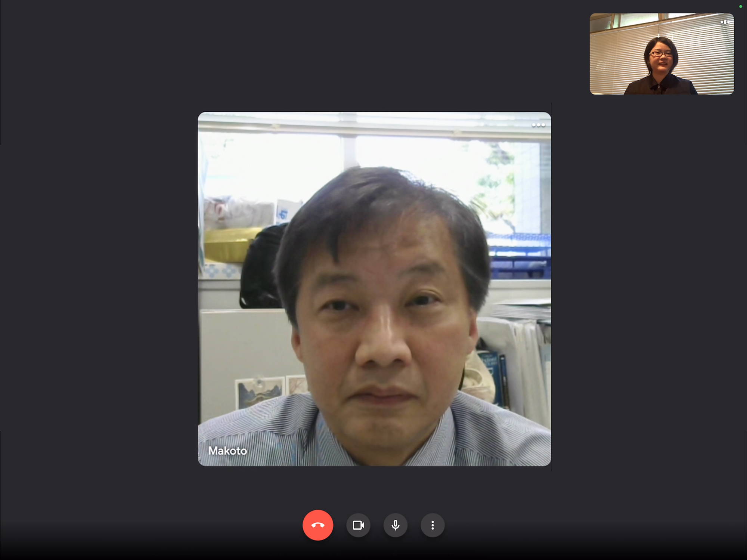Click the self-view thumbnail in the corner
Image resolution: width=747 pixels, height=560 pixels.
pos(661,54)
